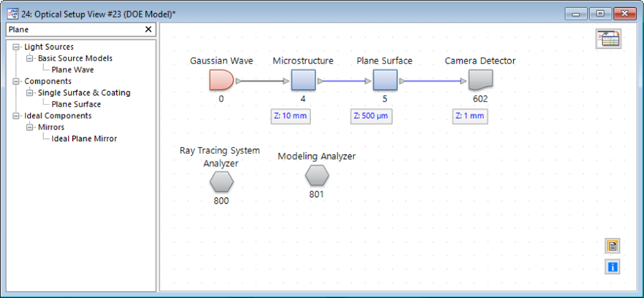Click the Modeling Analyzer hexagon
The image size is (644, 298).
pyautogui.click(x=317, y=175)
